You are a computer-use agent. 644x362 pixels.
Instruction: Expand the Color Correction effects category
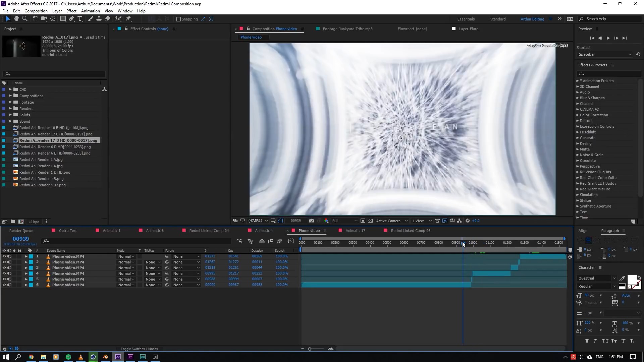click(578, 115)
